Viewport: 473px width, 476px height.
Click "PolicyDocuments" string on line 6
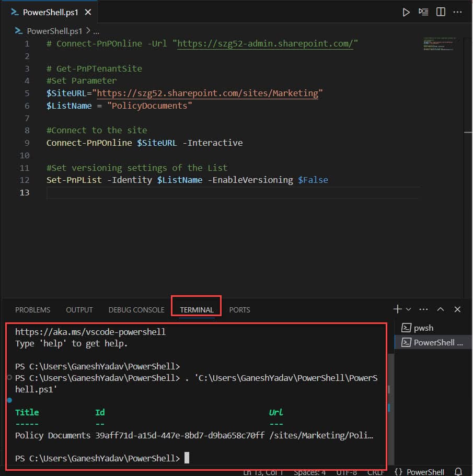149,106
